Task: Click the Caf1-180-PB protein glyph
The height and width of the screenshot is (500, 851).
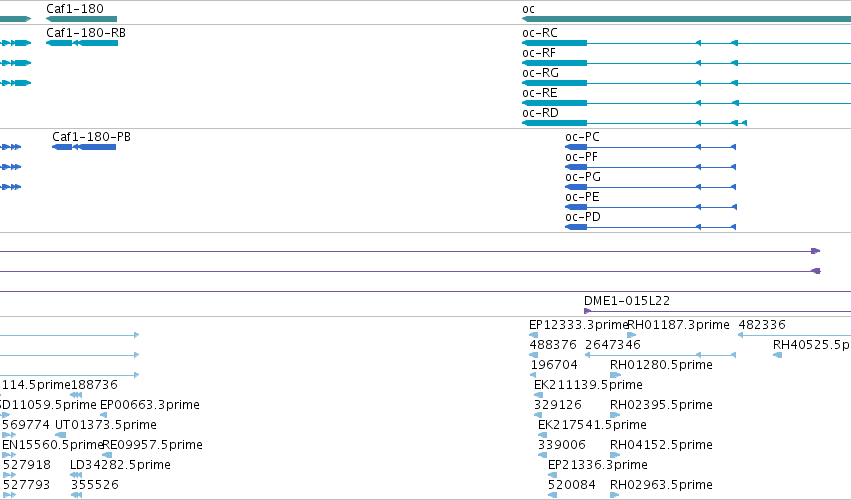Action: click(84, 147)
